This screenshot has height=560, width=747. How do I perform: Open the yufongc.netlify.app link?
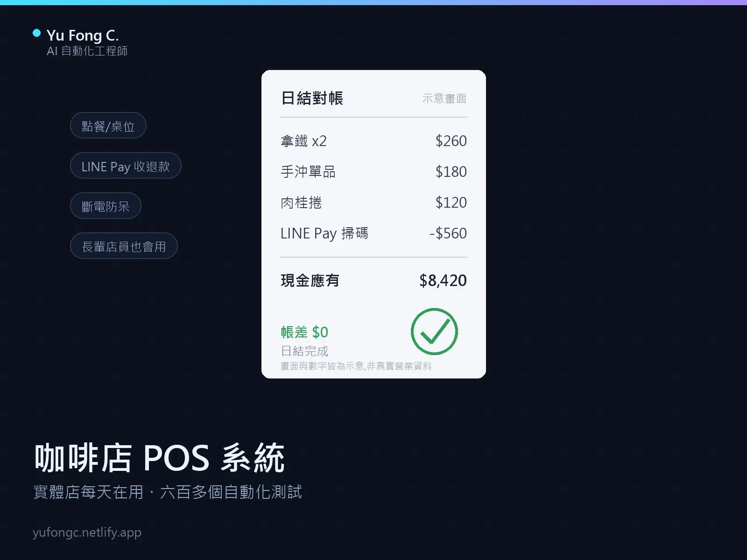tap(87, 532)
